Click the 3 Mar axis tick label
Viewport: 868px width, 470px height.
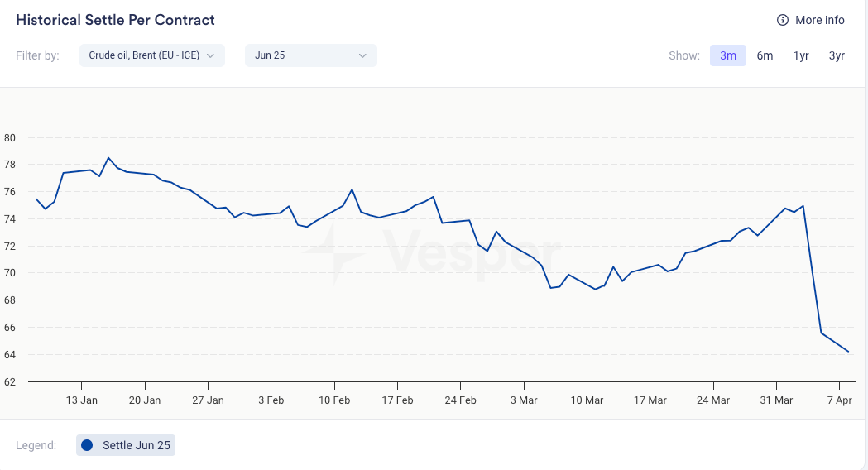pos(523,400)
